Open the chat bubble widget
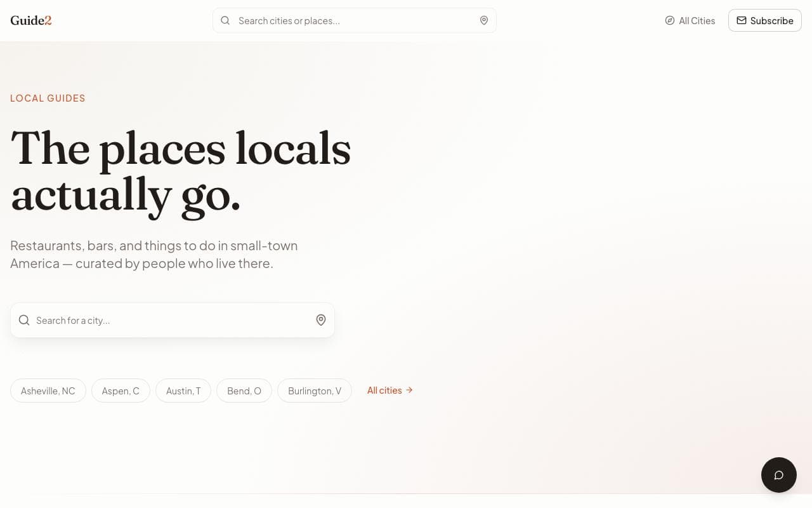Screen dimensions: 812x508 (779, 475)
